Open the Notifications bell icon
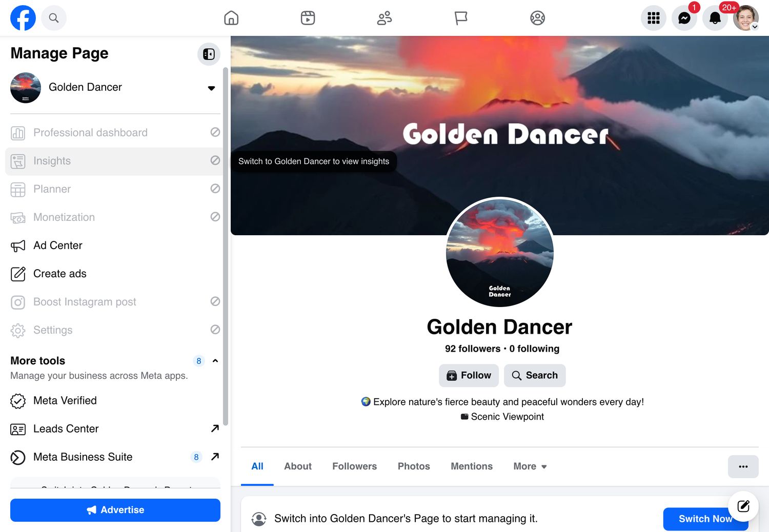The height and width of the screenshot is (532, 769). click(715, 18)
